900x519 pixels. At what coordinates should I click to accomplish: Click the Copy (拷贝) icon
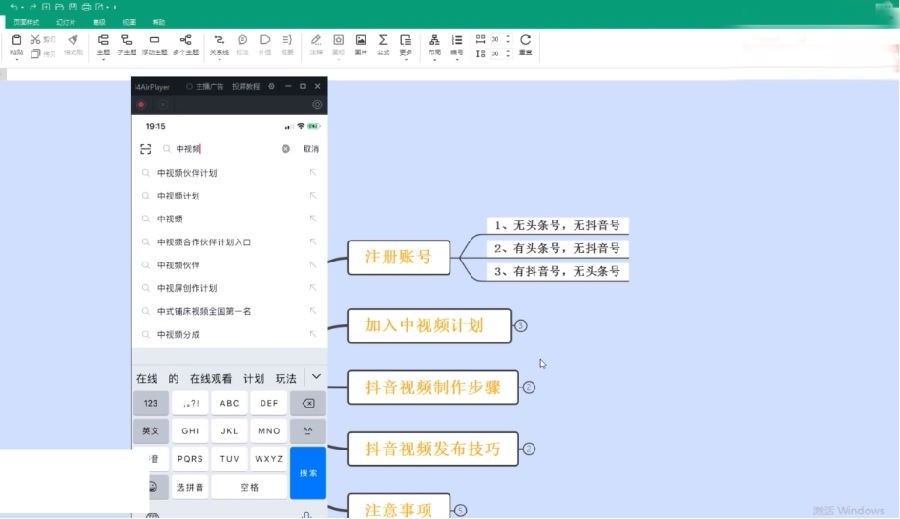[x=36, y=53]
